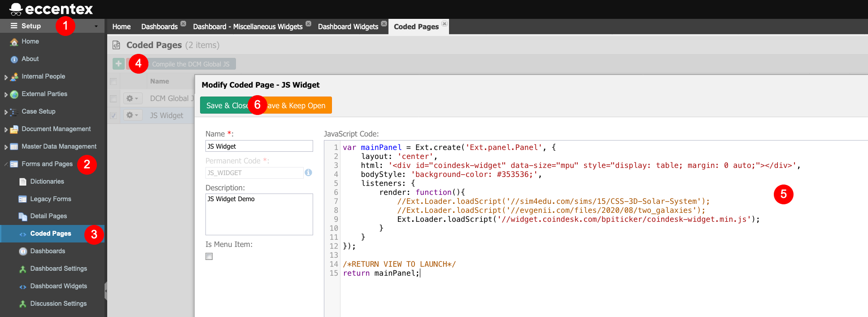Expand the Case Setup tree node
The image size is (868, 317).
6,112
